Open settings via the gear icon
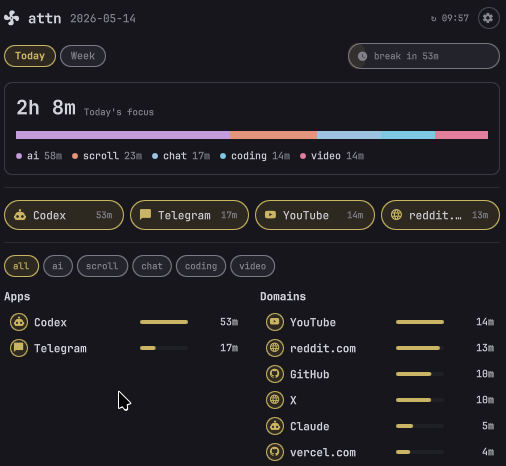Image resolution: width=506 pixels, height=466 pixels. [x=488, y=18]
